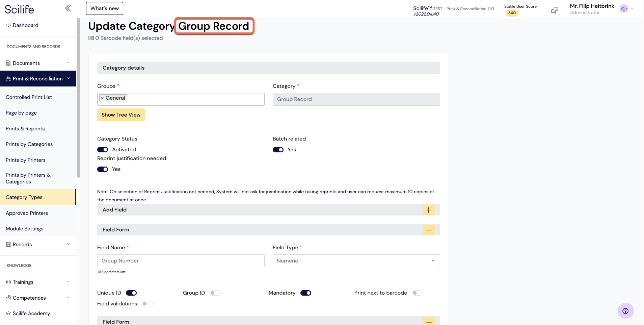Click the Show Tree View button

point(121,115)
